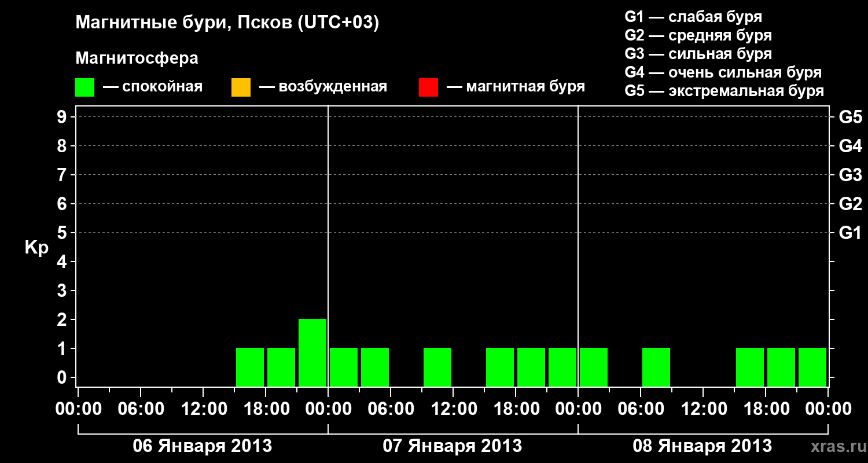The width and height of the screenshot is (868, 463).
Task: Select the 'G4 — очень сильная буря' legend line
Action: pos(723,72)
